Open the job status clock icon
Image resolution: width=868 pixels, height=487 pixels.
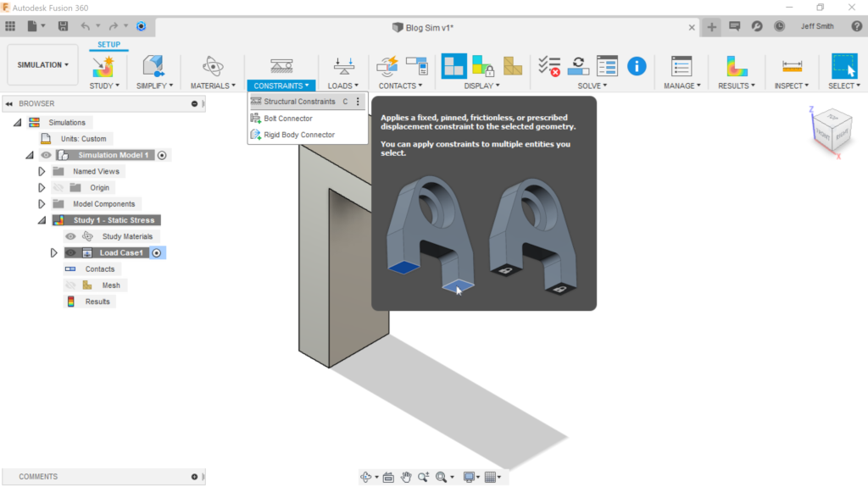click(x=779, y=26)
